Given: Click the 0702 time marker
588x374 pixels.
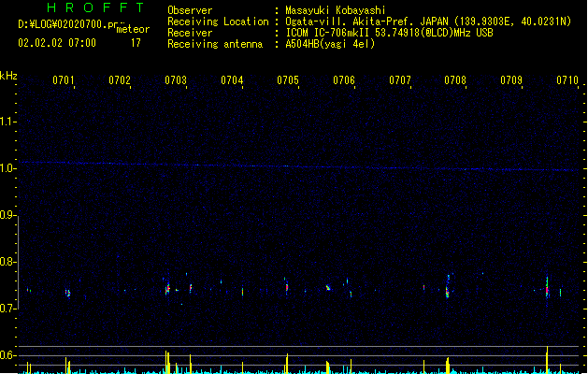Looking at the screenshot, I should click(x=120, y=80).
